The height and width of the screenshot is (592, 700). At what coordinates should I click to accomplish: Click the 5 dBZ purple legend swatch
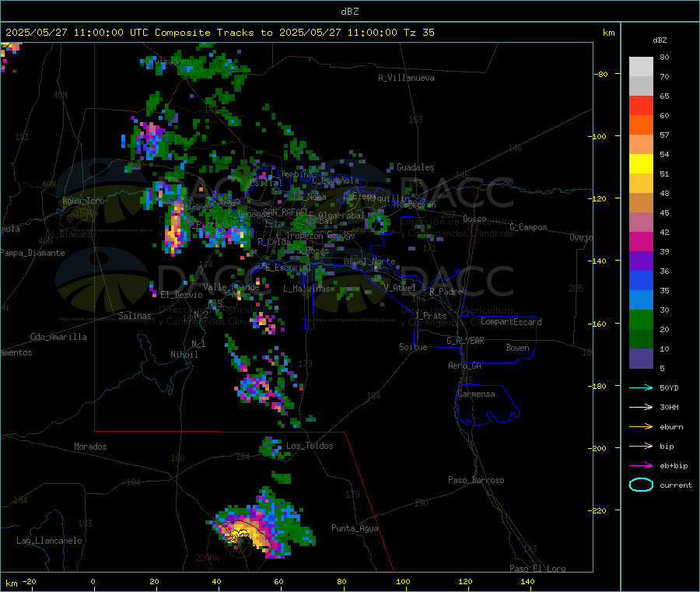tap(641, 359)
